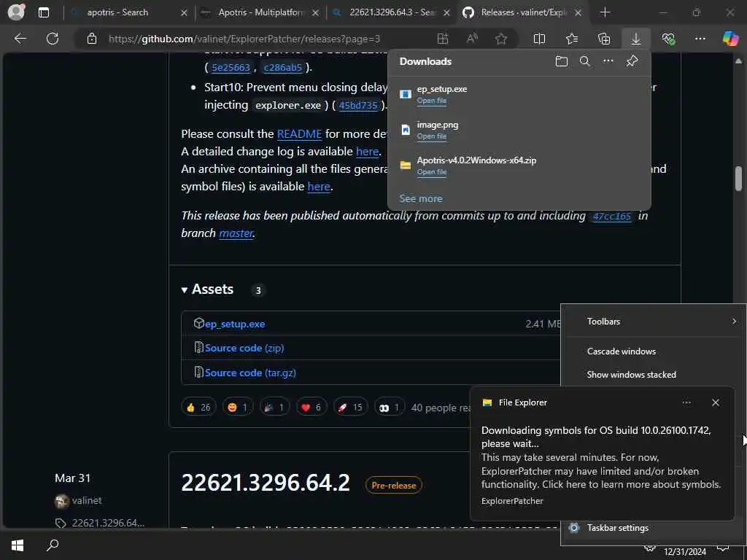Open the tab actions menu icon

coord(43,12)
